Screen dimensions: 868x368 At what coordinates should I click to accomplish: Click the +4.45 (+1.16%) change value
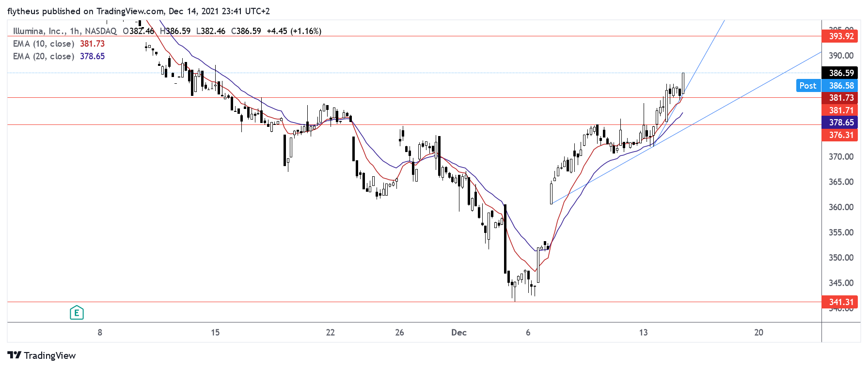coord(294,31)
